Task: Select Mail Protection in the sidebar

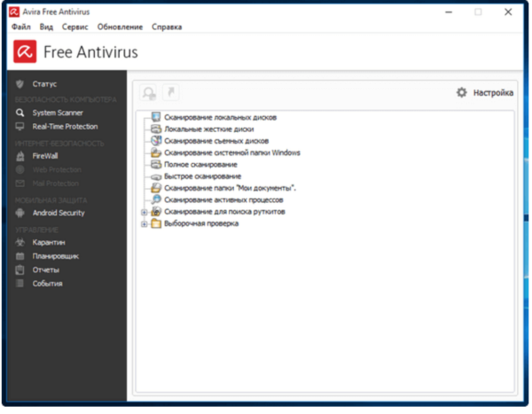Action: click(x=56, y=184)
